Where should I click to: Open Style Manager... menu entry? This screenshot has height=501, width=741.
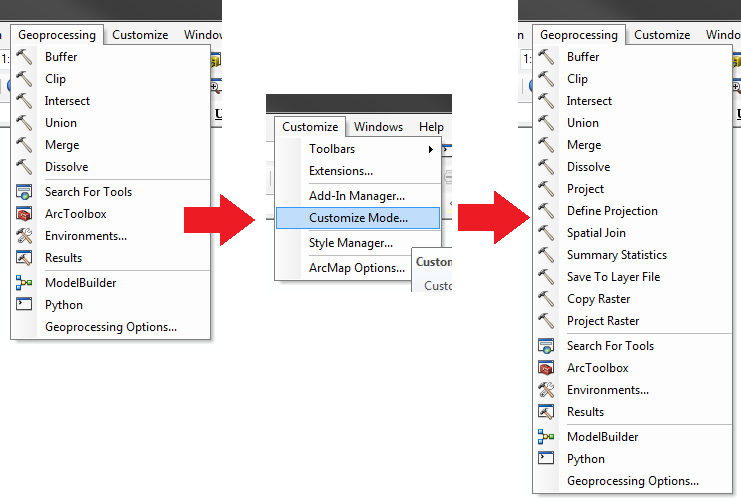[x=351, y=243]
